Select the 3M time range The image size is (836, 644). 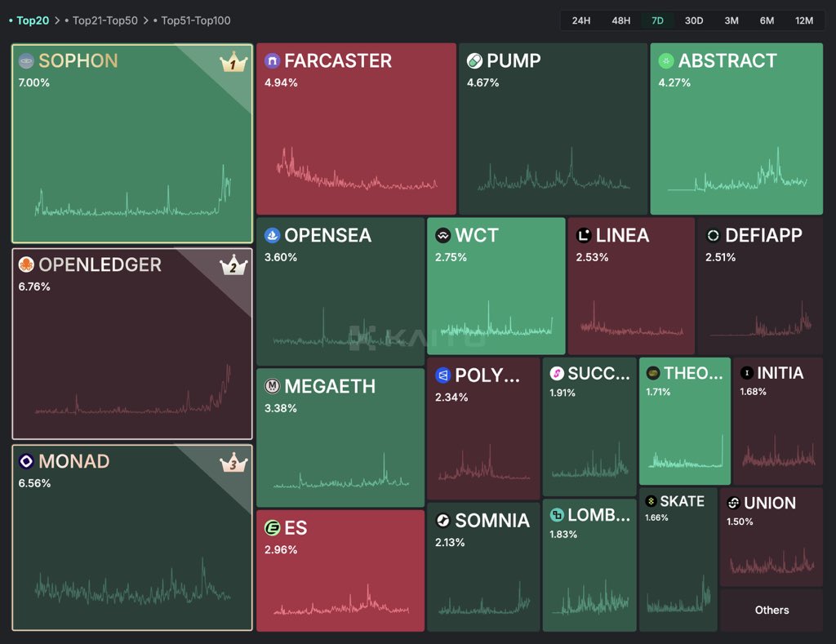731,20
